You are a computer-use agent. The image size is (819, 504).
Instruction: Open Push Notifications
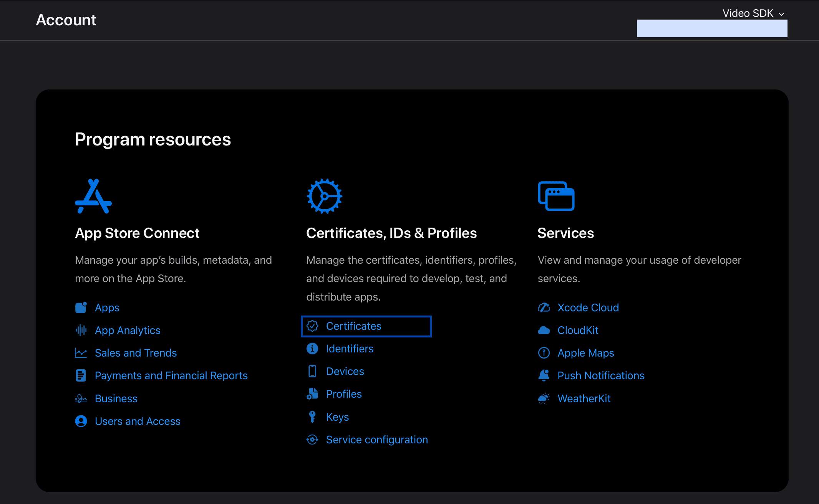(x=601, y=375)
